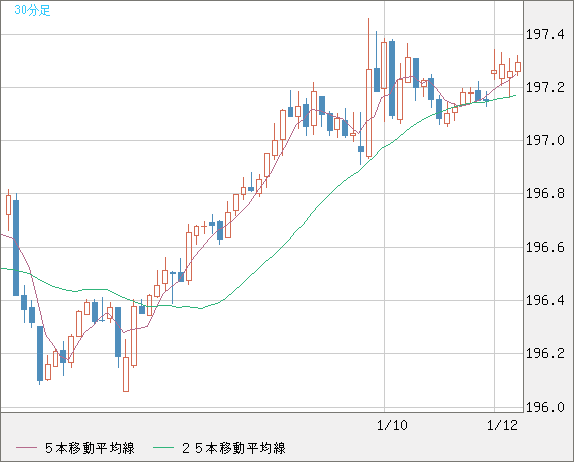The height and width of the screenshot is (462, 574).
Task: Click the purple 5-period legend line sample
Action: coord(26,448)
